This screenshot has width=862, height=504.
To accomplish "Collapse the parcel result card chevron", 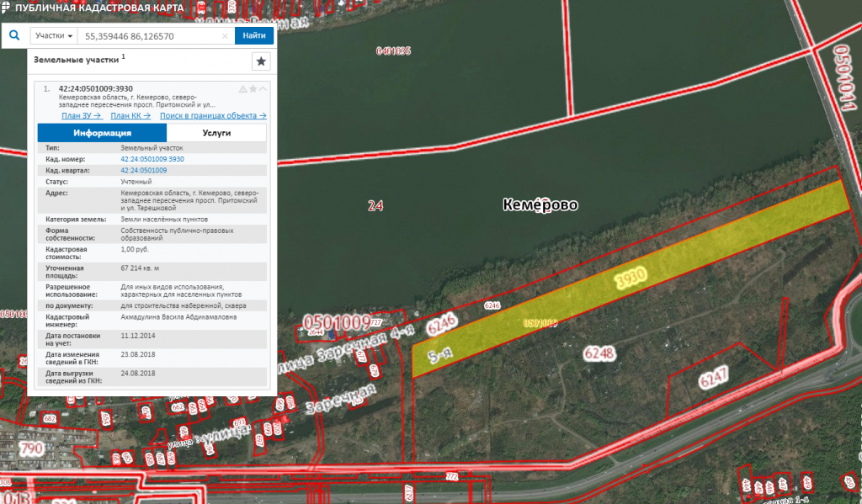I will click(263, 88).
